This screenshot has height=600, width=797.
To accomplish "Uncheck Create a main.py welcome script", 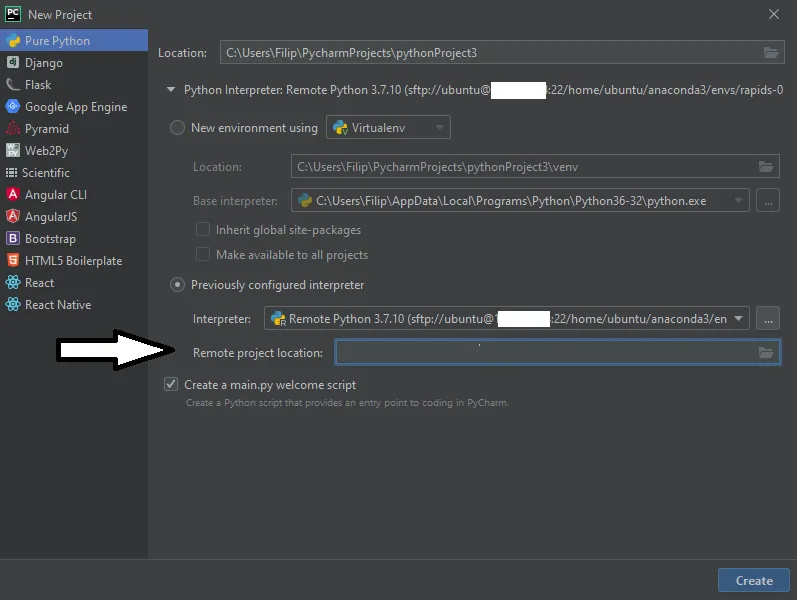I will click(171, 384).
